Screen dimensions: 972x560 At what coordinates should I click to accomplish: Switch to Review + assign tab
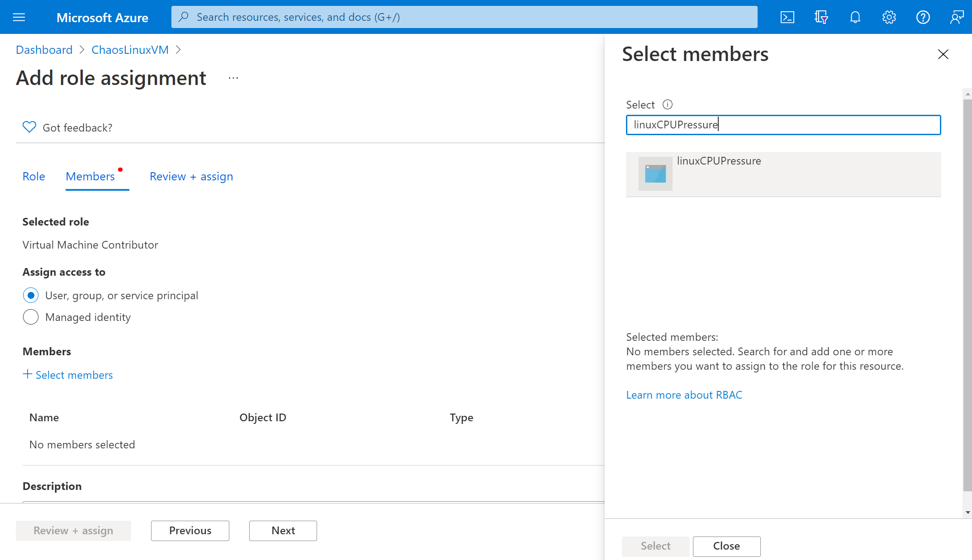point(192,176)
